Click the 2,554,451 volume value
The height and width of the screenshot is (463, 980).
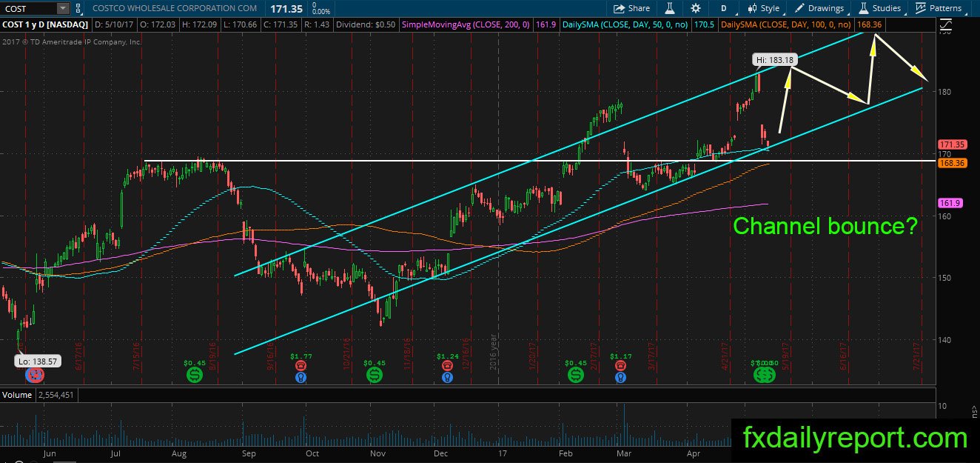(x=56, y=395)
